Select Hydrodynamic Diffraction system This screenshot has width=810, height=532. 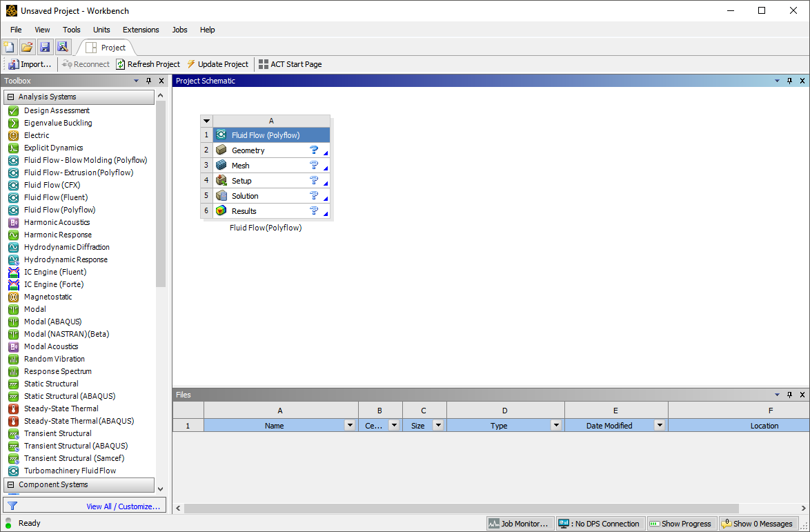tap(67, 247)
